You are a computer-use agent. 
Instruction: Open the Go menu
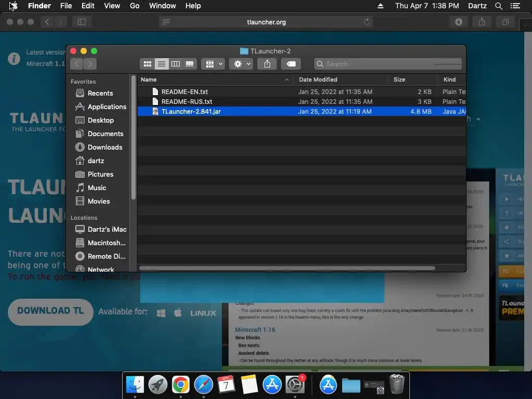135,6
